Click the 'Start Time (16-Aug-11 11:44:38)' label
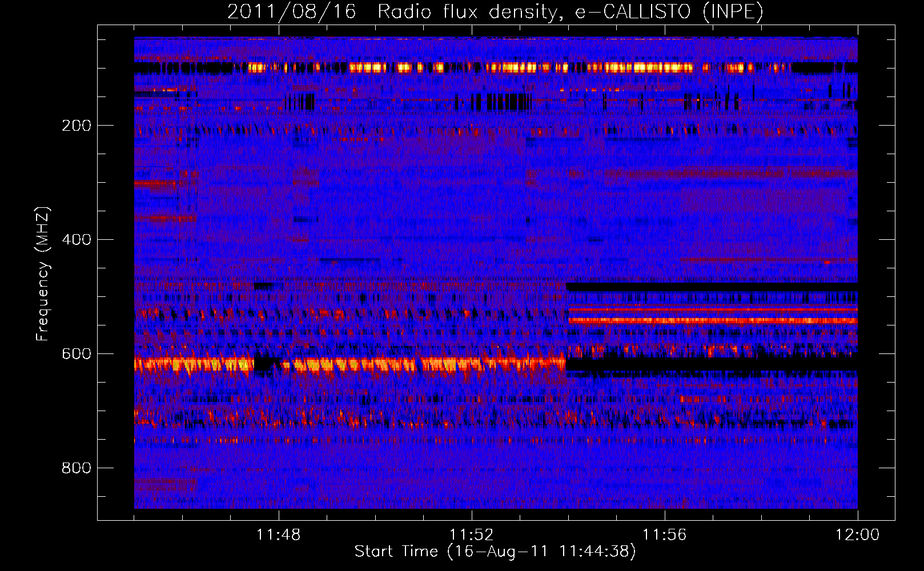This screenshot has width=924, height=571. [495, 552]
